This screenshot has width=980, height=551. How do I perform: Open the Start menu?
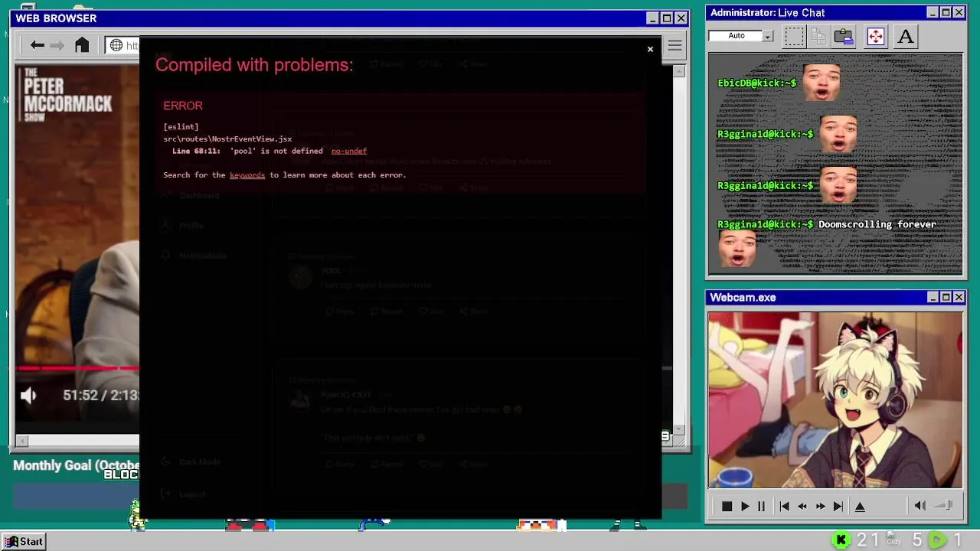24,542
